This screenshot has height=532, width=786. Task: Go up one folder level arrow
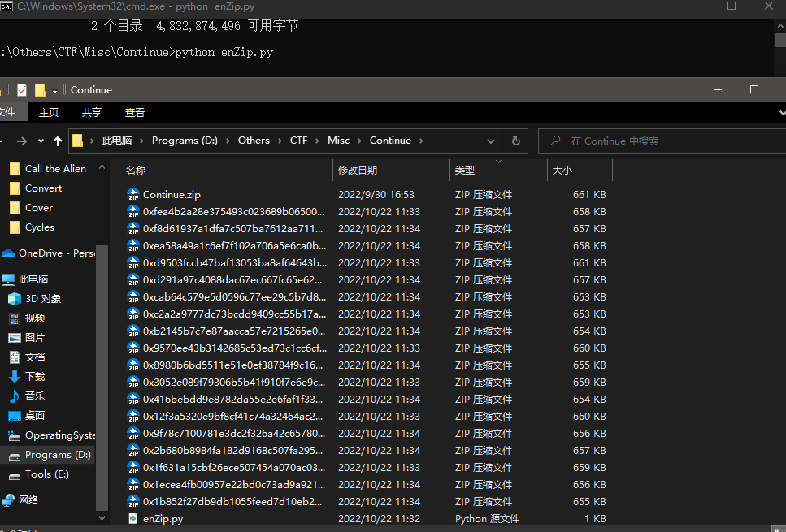pyautogui.click(x=58, y=141)
